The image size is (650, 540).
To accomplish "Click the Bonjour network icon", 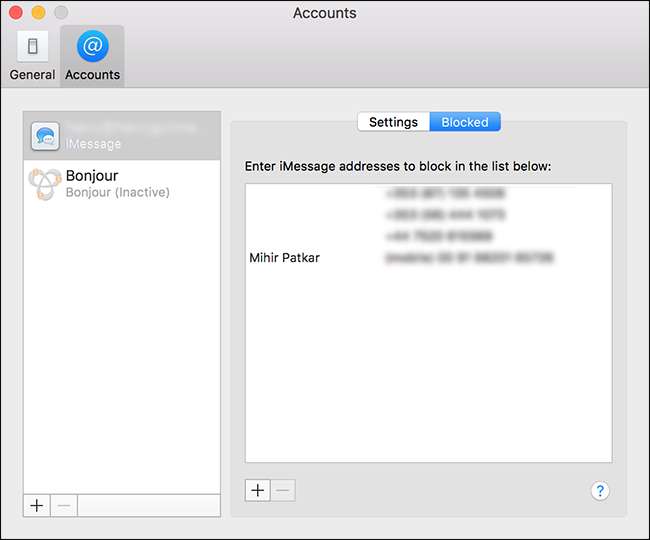I will [x=45, y=184].
